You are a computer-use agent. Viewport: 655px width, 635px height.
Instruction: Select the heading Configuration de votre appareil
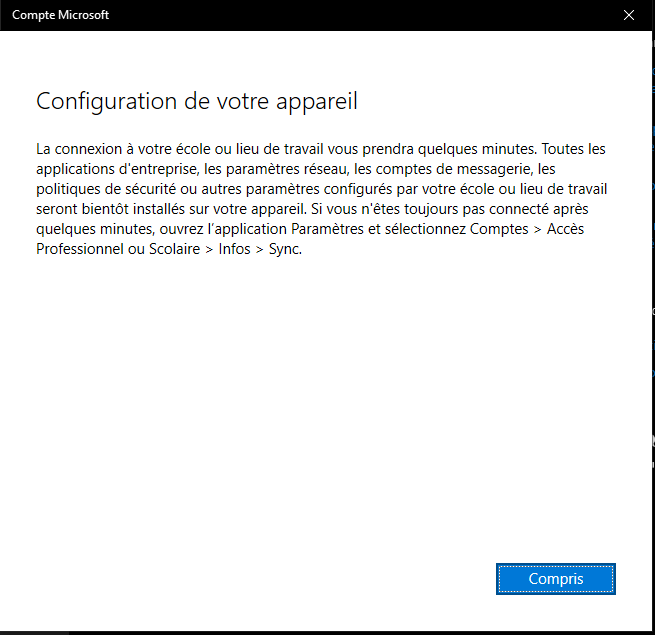196,101
